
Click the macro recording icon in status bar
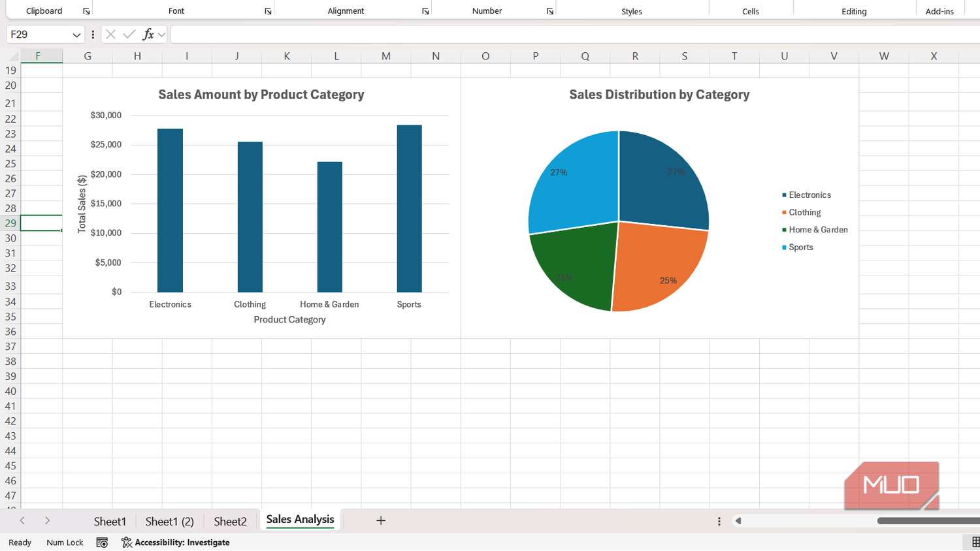tap(102, 543)
